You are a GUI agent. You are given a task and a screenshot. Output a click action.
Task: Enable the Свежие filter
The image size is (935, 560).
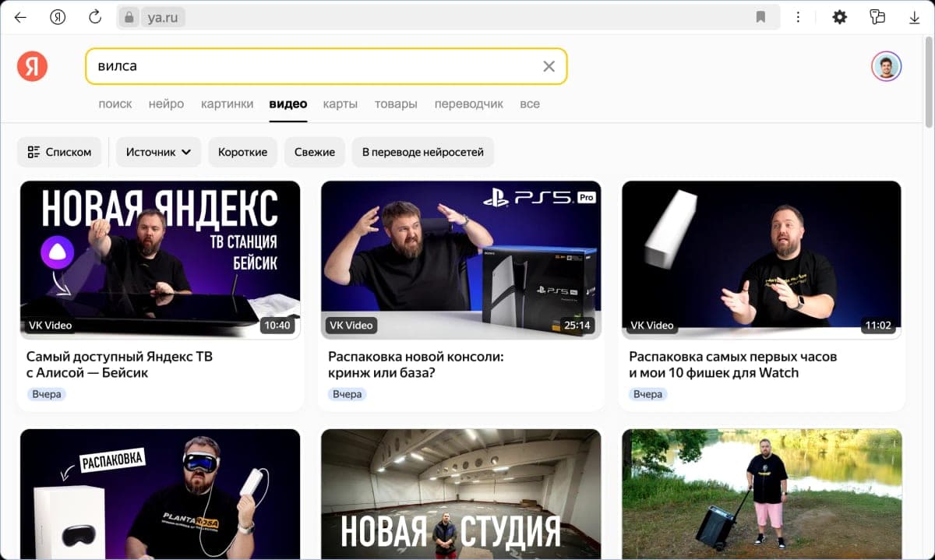(315, 152)
